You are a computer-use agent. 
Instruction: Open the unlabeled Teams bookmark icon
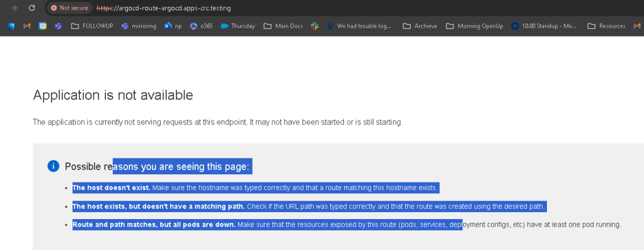point(59,26)
